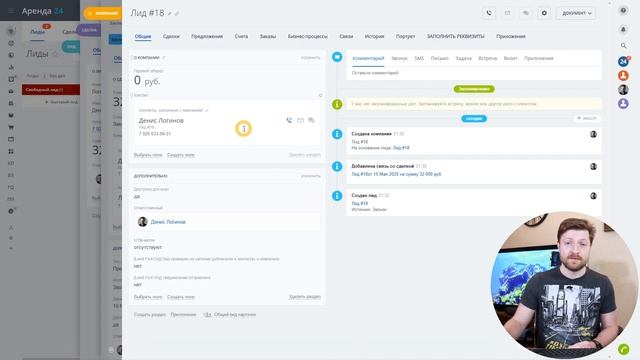View the История tab
640x360 pixels.
coord(374,36)
